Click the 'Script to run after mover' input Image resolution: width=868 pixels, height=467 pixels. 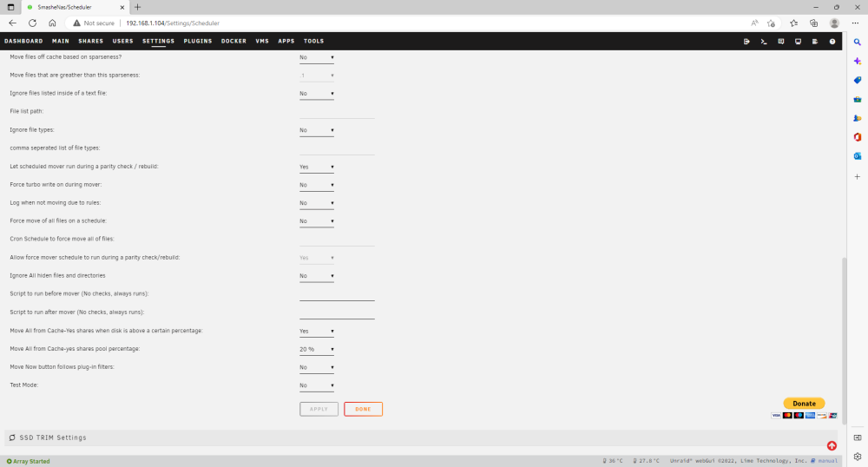coord(337,312)
